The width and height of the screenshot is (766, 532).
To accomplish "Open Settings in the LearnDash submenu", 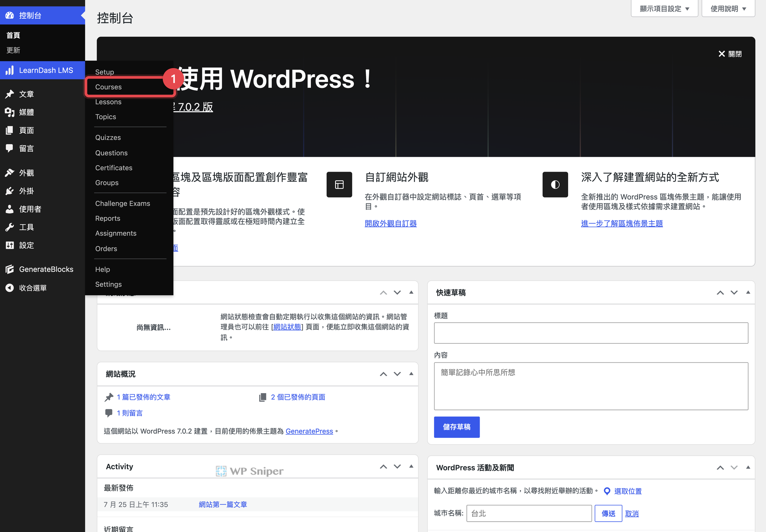I will [x=109, y=284].
